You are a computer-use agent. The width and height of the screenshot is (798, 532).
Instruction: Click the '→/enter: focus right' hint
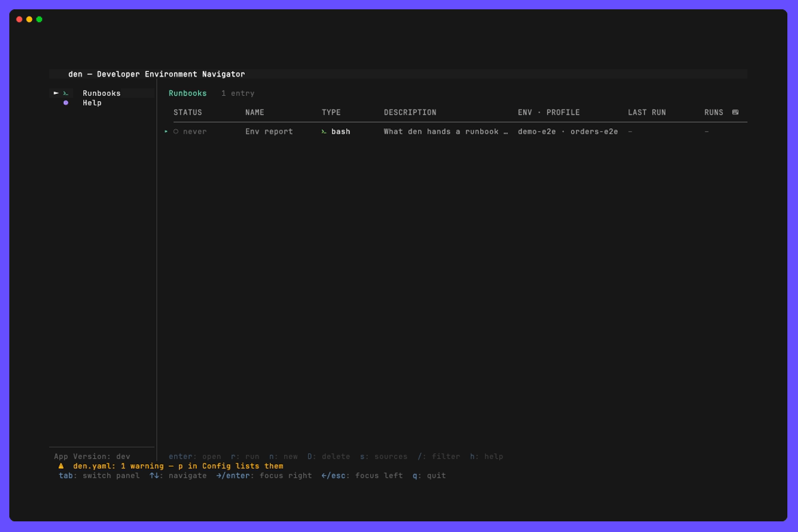click(264, 475)
